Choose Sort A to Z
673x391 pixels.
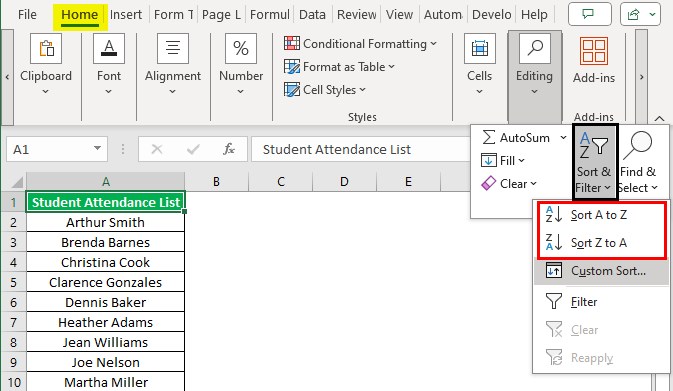click(602, 215)
